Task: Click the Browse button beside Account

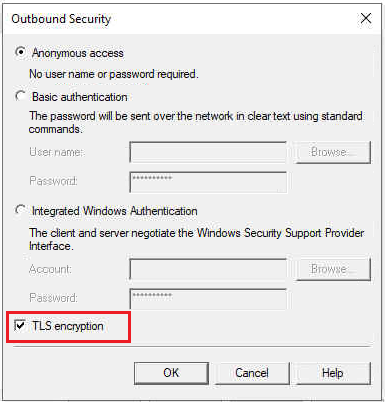Action: tap(333, 269)
